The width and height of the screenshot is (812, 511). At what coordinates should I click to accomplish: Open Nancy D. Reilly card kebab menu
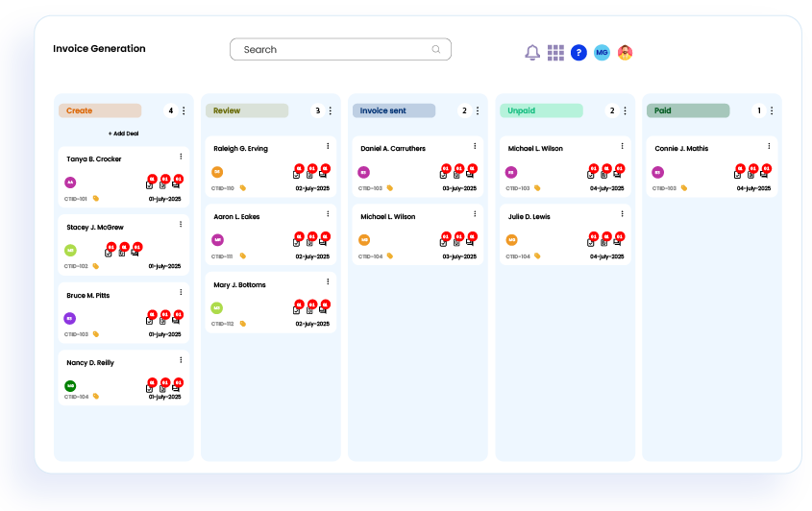point(181,360)
